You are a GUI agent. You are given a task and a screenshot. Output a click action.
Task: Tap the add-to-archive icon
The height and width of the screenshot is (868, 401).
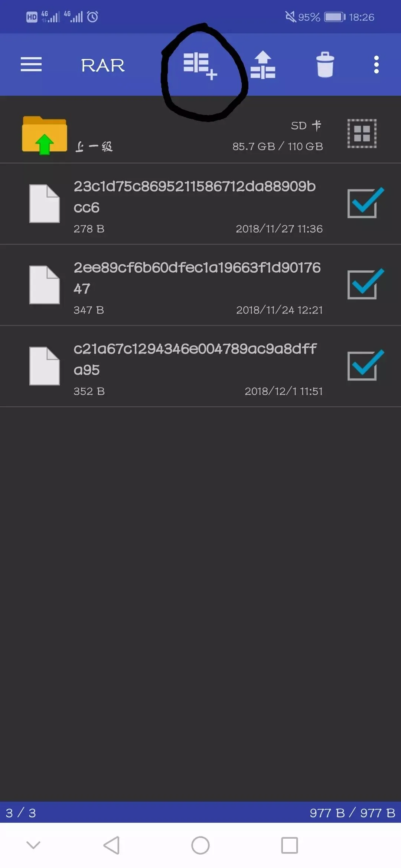pos(200,66)
